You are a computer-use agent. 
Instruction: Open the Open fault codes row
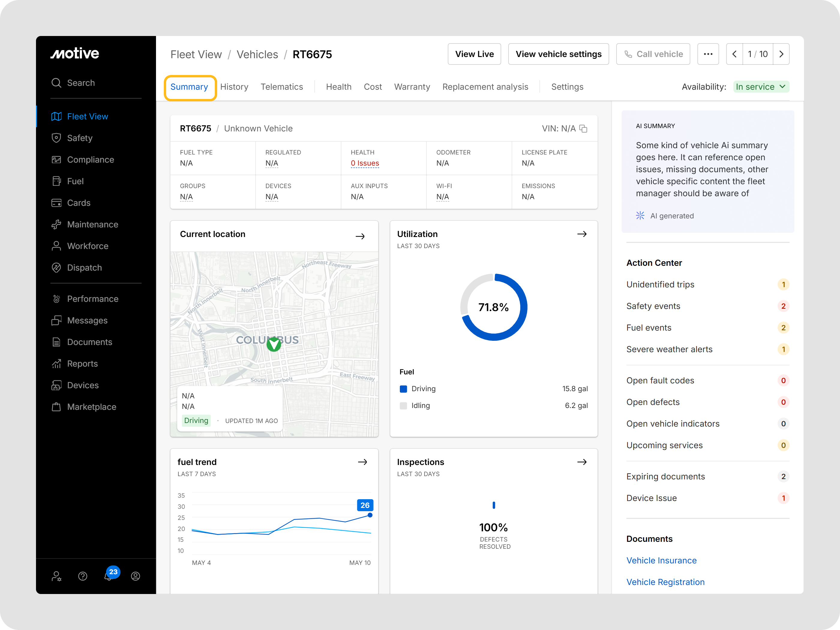tap(708, 380)
